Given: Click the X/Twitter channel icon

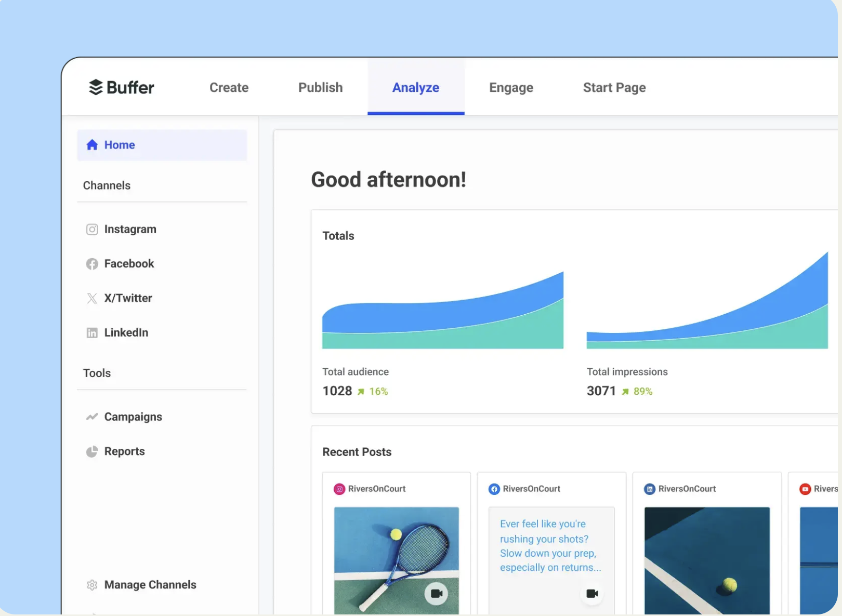Looking at the screenshot, I should [92, 298].
